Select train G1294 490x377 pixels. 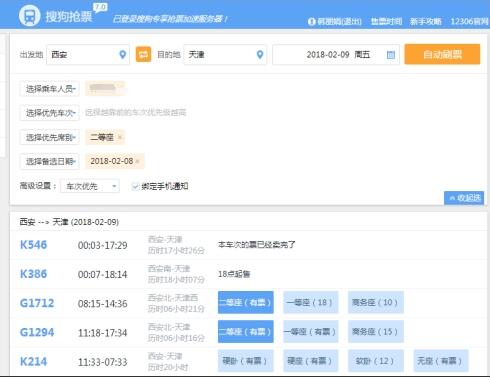pyautogui.click(x=37, y=332)
